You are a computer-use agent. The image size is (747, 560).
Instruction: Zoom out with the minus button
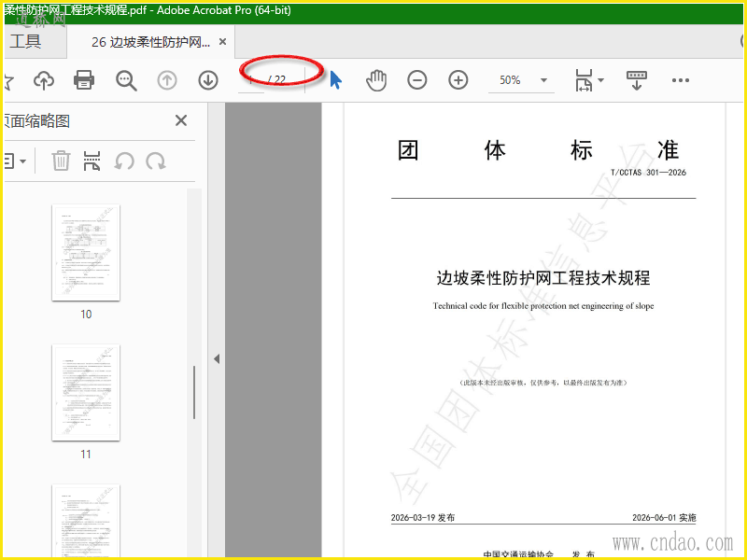coord(417,80)
